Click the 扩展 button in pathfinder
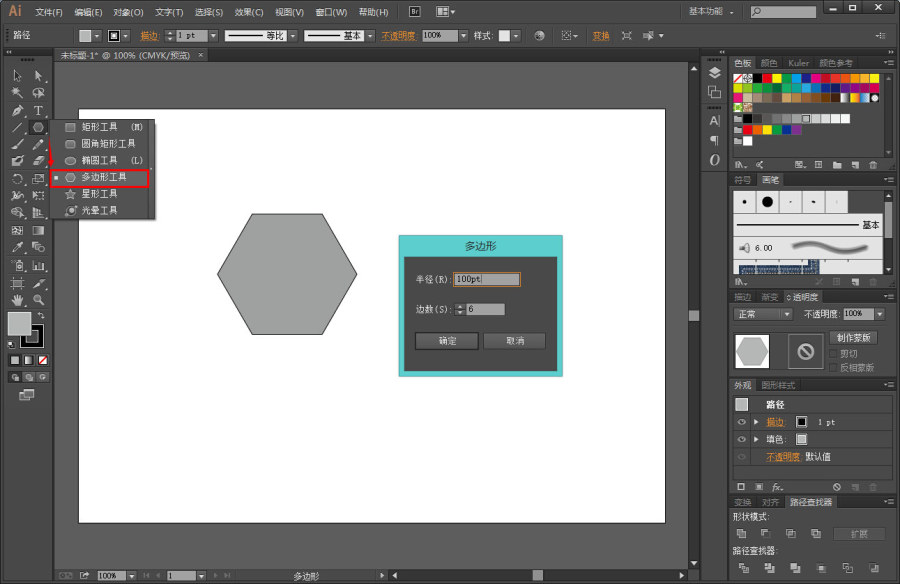900x584 pixels. [x=859, y=533]
